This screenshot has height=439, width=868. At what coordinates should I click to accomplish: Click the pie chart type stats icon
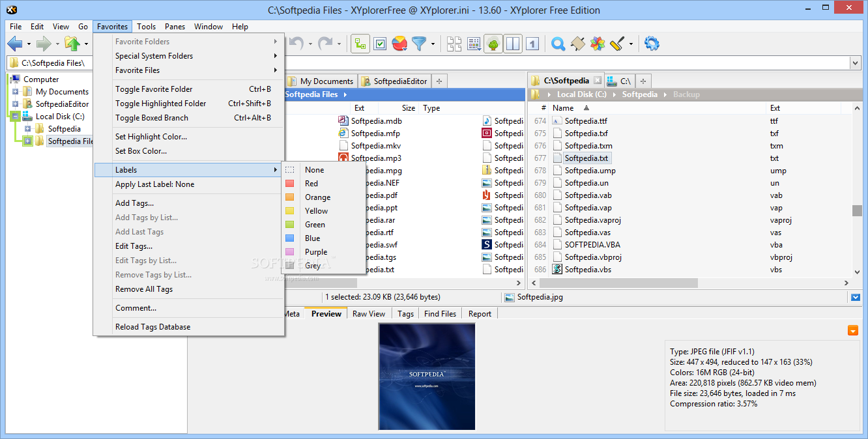[x=399, y=44]
